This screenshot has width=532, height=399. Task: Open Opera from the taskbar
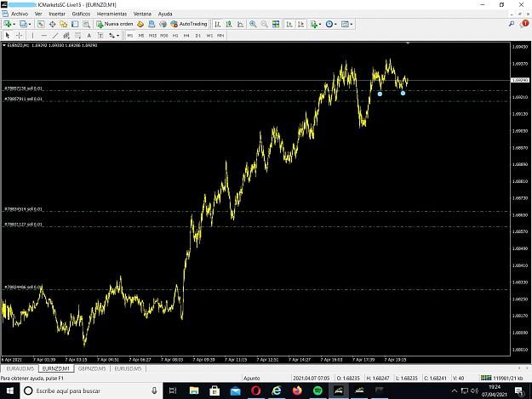click(x=256, y=390)
